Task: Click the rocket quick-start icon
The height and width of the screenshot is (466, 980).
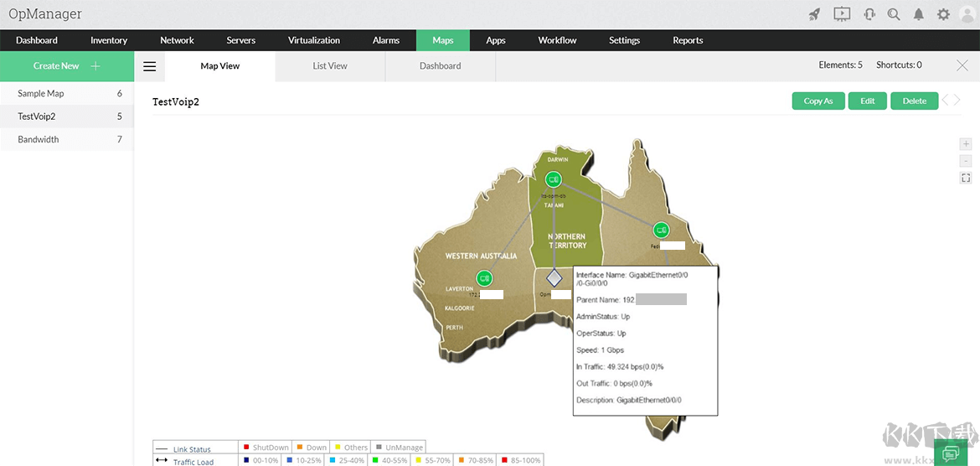Action: (814, 14)
